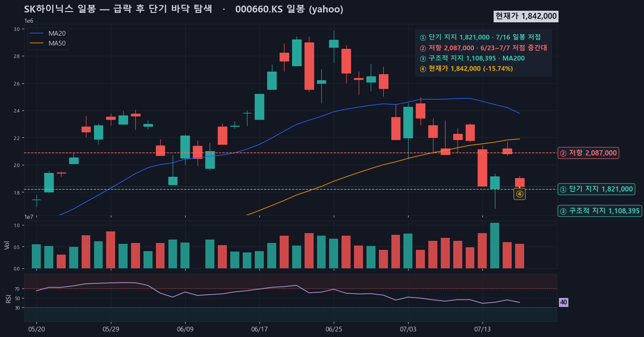Image resolution: width=644 pixels, height=337 pixels.
Task: Click the yellow ④ marker below the last candle
Action: pyautogui.click(x=519, y=194)
